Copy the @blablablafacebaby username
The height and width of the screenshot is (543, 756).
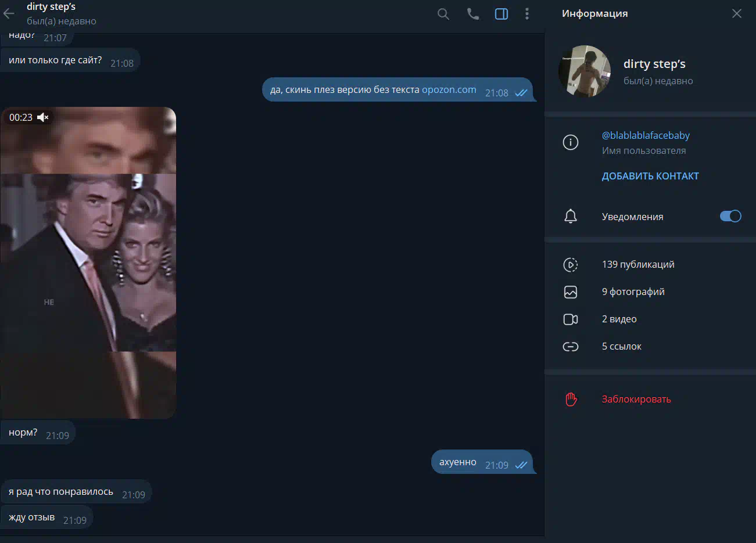(x=646, y=135)
